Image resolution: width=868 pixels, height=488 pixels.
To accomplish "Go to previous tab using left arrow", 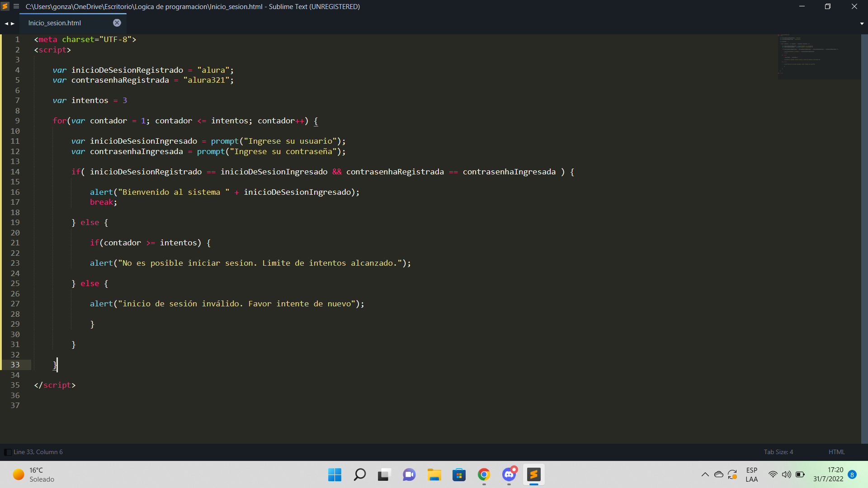I will click(x=6, y=23).
